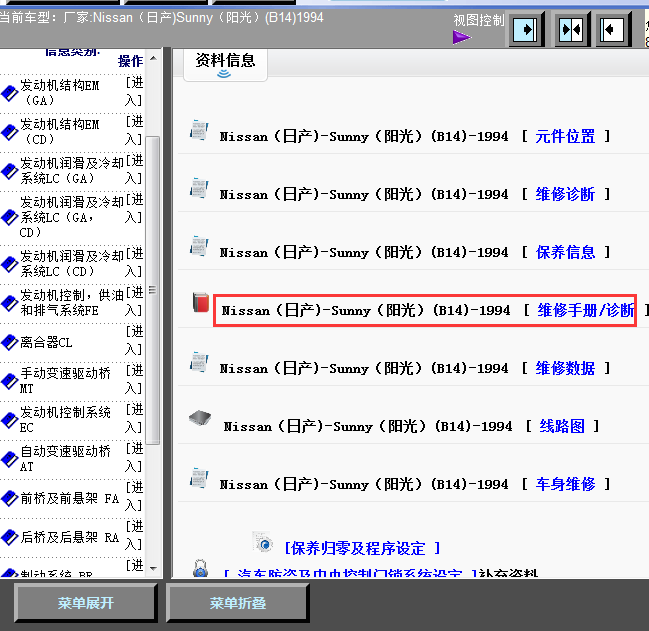Image resolution: width=649 pixels, height=631 pixels.
Task: Select 发动机润滑及冷却系统LC（CD）entry
Action: pos(72,264)
